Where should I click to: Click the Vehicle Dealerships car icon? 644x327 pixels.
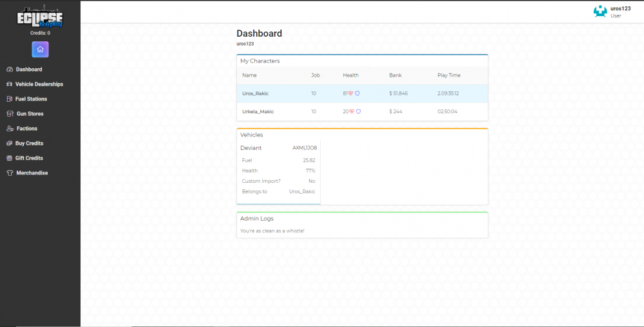pyautogui.click(x=10, y=84)
